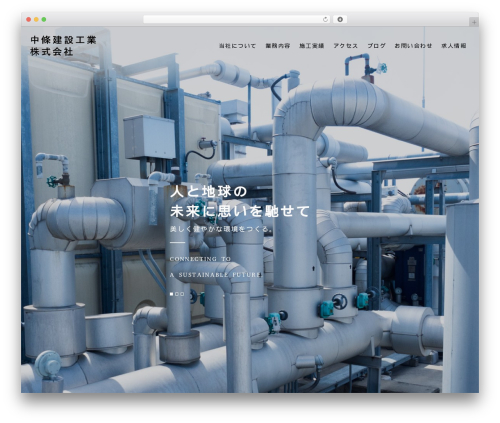Click the headline 人と地球の
Screen dimensions: 500x423
click(209, 192)
